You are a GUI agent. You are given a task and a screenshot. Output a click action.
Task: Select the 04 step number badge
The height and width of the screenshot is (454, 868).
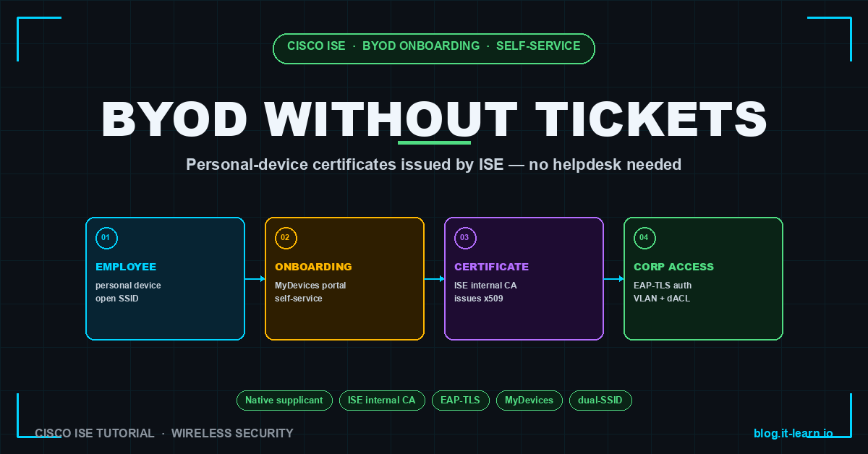644,238
